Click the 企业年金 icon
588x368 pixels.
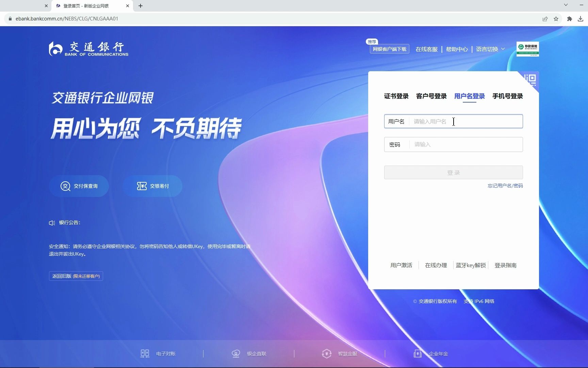(x=418, y=354)
